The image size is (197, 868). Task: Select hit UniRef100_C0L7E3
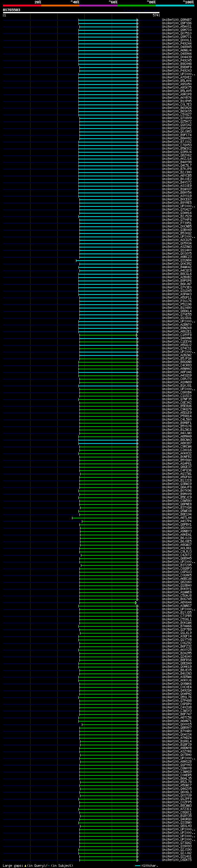pos(177,104)
